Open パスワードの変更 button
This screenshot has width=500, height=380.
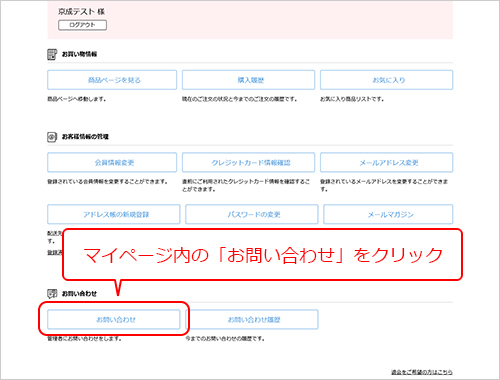tap(252, 214)
